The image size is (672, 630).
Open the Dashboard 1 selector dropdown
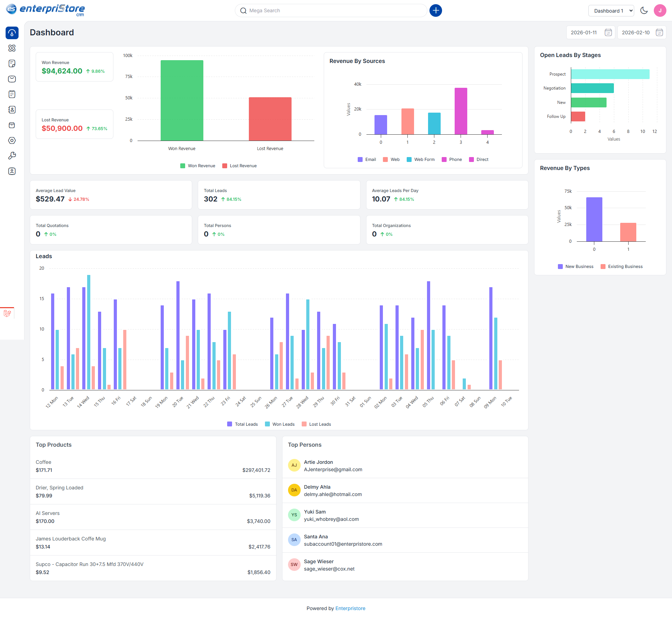pos(611,10)
